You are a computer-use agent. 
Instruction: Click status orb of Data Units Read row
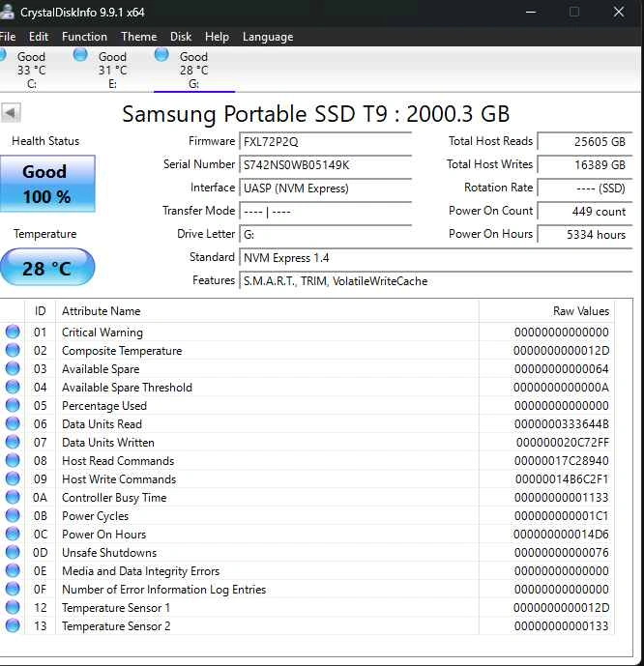(13, 423)
